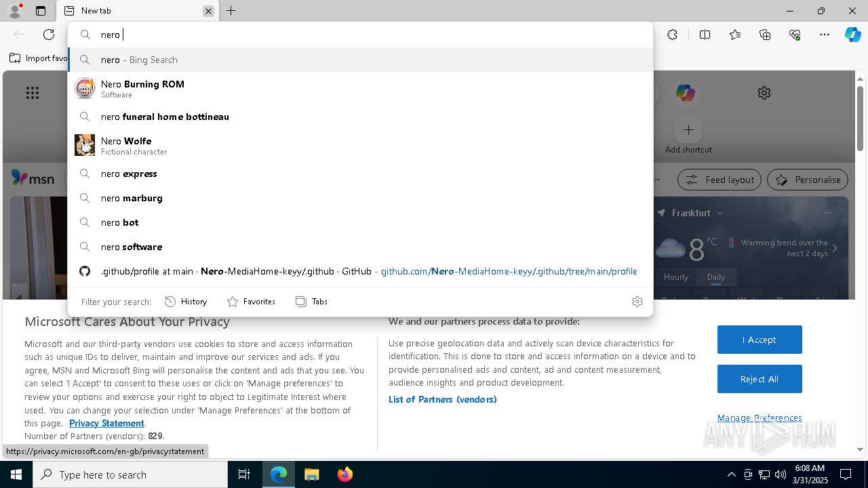The width and height of the screenshot is (868, 488).
Task: Click the taskbar search box
Action: point(130,474)
